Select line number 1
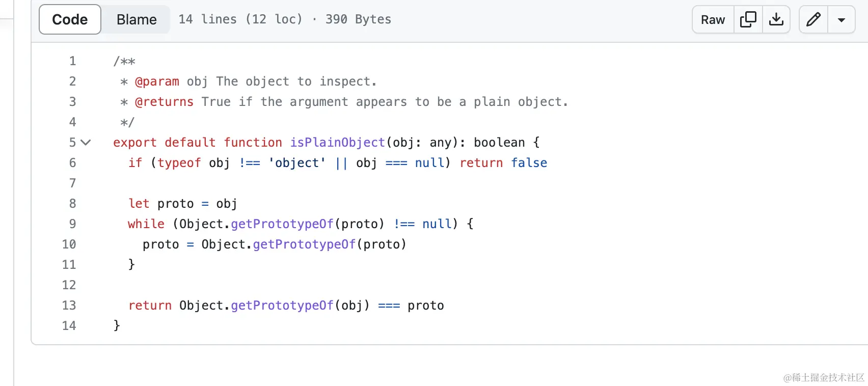Image resolution: width=868 pixels, height=386 pixels. click(72, 61)
